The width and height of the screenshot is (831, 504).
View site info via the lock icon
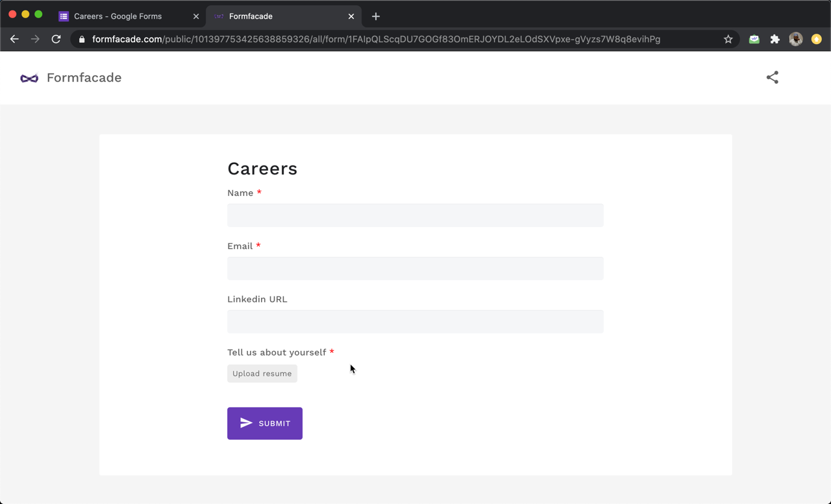coord(82,40)
